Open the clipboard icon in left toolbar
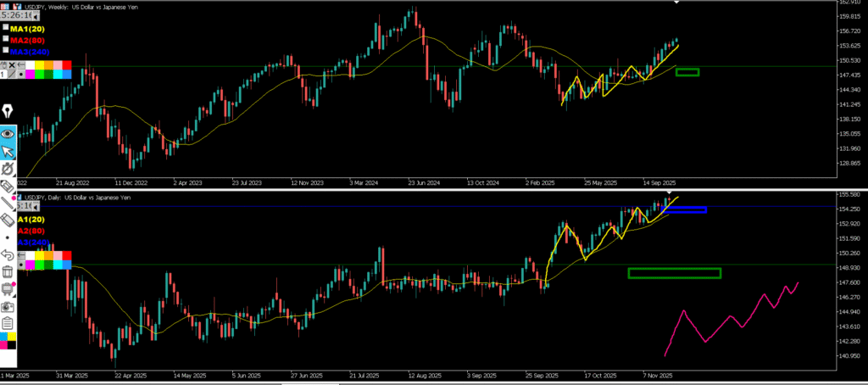The image size is (868, 385). [8, 323]
